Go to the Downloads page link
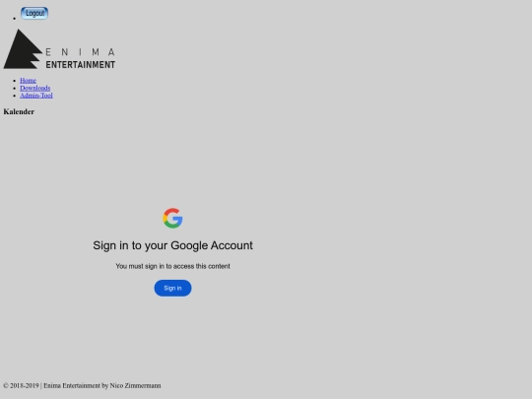Image resolution: width=532 pixels, height=399 pixels. click(x=34, y=88)
